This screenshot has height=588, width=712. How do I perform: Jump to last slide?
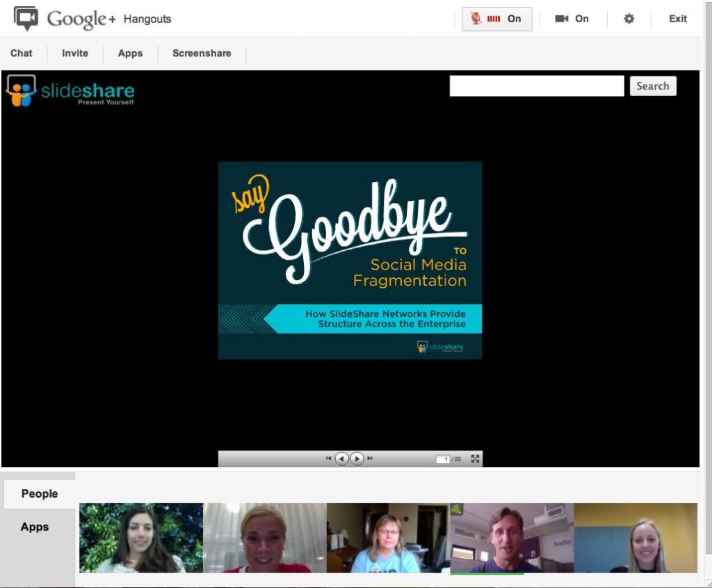click(370, 458)
